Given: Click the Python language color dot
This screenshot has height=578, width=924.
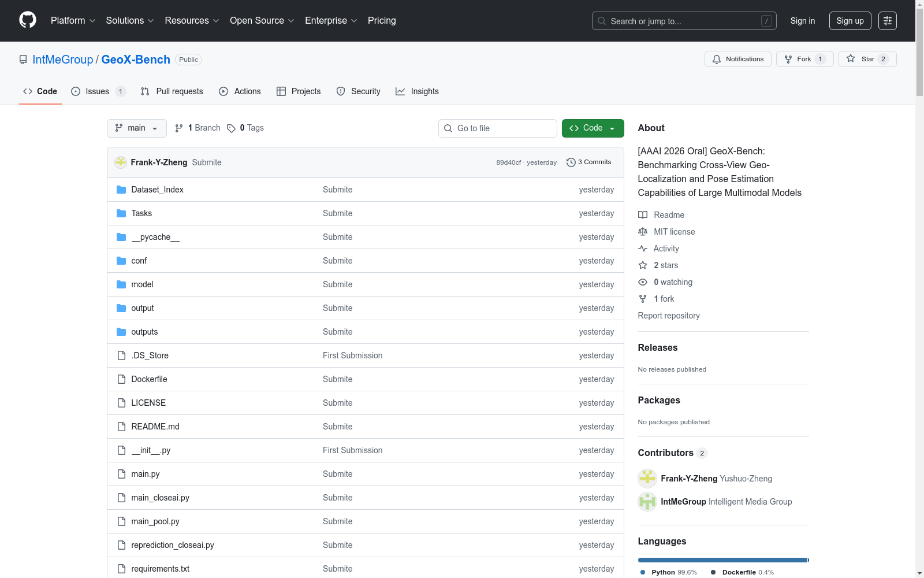Looking at the screenshot, I should click(643, 572).
